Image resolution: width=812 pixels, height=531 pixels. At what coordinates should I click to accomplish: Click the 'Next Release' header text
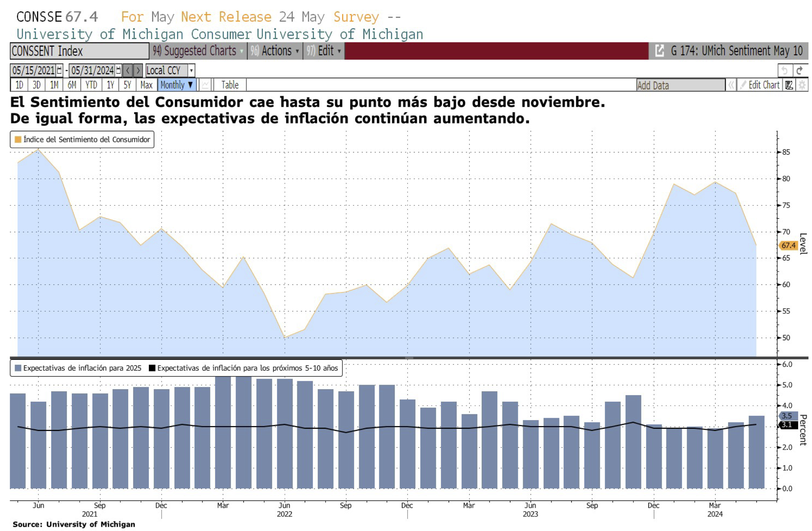click(x=226, y=17)
